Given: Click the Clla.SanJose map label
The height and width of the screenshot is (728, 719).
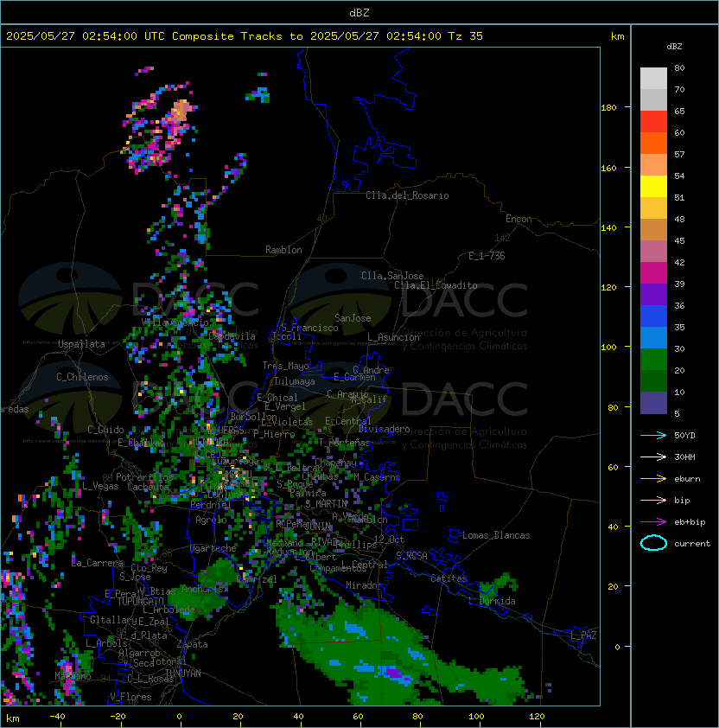Looking at the screenshot, I should [392, 276].
